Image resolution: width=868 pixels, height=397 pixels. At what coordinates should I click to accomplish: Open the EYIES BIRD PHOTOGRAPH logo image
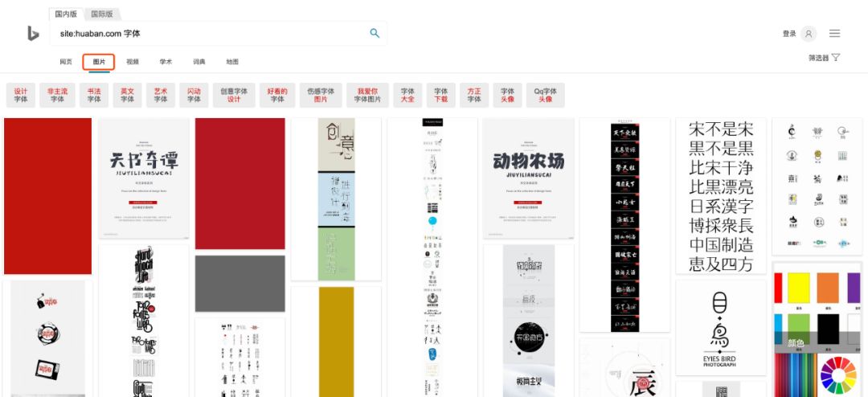tap(721, 328)
